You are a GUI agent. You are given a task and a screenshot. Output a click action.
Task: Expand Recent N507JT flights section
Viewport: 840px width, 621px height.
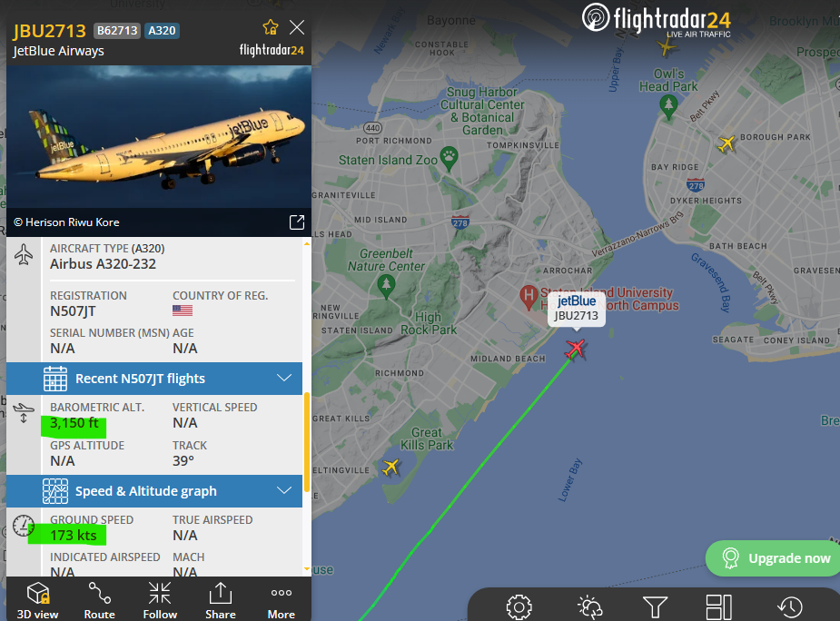(154, 379)
